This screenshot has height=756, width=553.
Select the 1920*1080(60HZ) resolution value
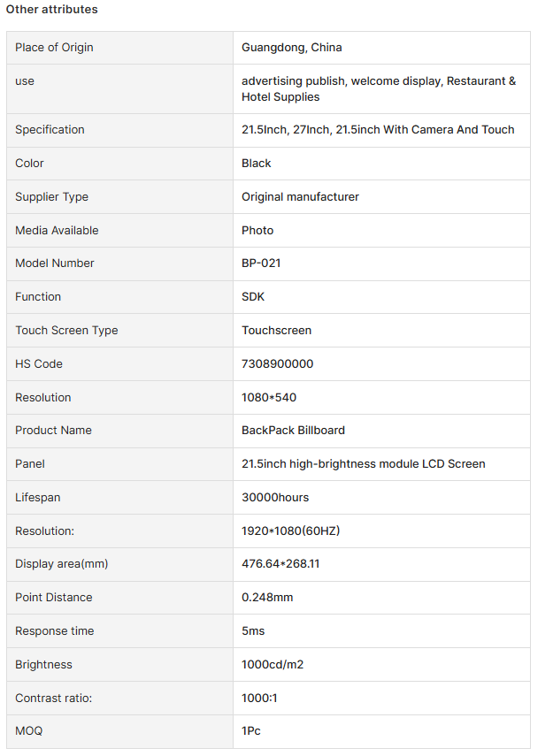(290, 531)
